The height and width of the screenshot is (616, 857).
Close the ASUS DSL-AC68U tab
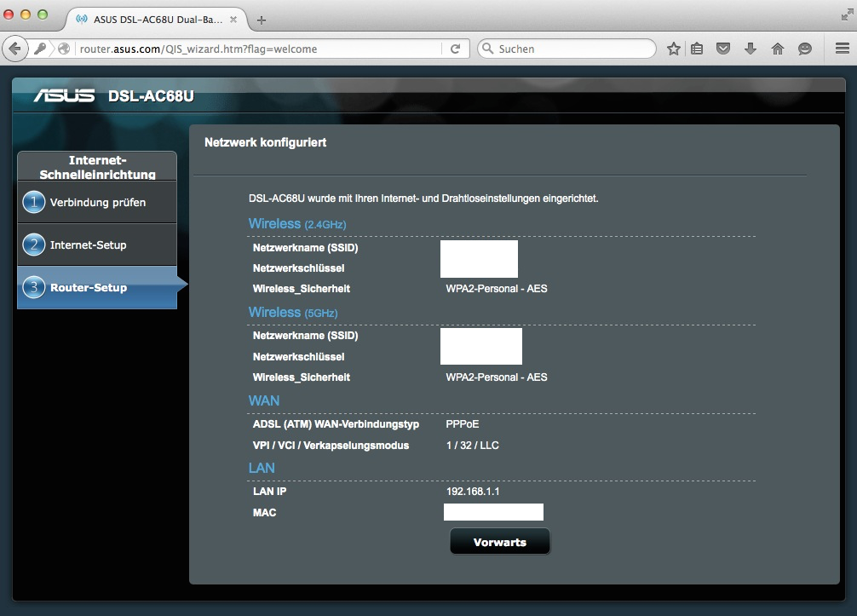233,19
